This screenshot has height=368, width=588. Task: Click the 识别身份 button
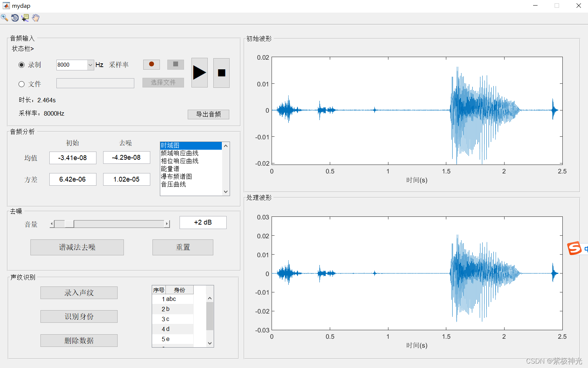pos(79,316)
